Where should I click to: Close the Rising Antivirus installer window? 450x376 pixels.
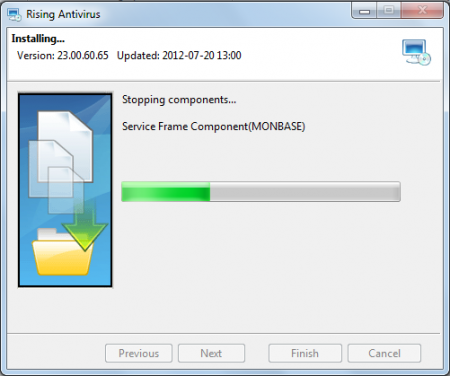(422, 11)
